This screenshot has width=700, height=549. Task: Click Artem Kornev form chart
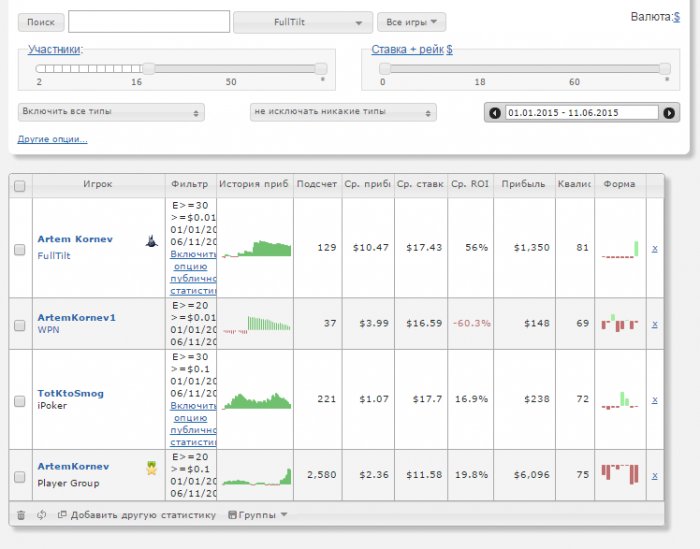pos(620,249)
